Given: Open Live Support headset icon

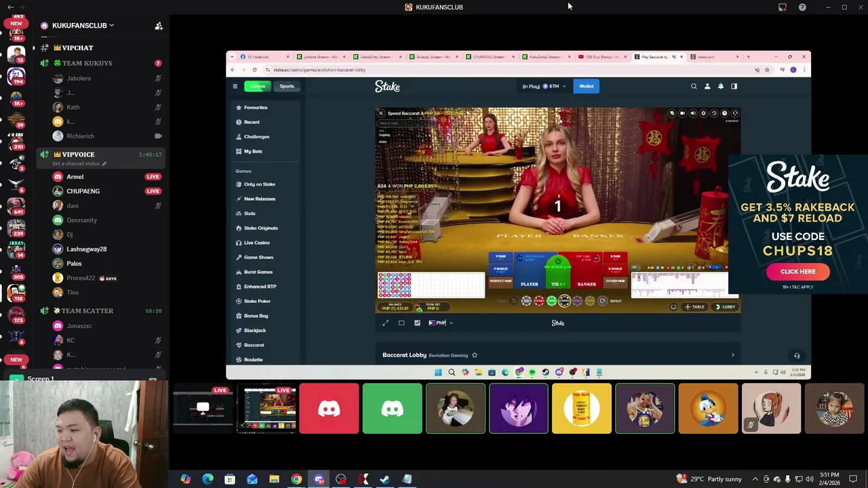Looking at the screenshot, I should [x=797, y=355].
